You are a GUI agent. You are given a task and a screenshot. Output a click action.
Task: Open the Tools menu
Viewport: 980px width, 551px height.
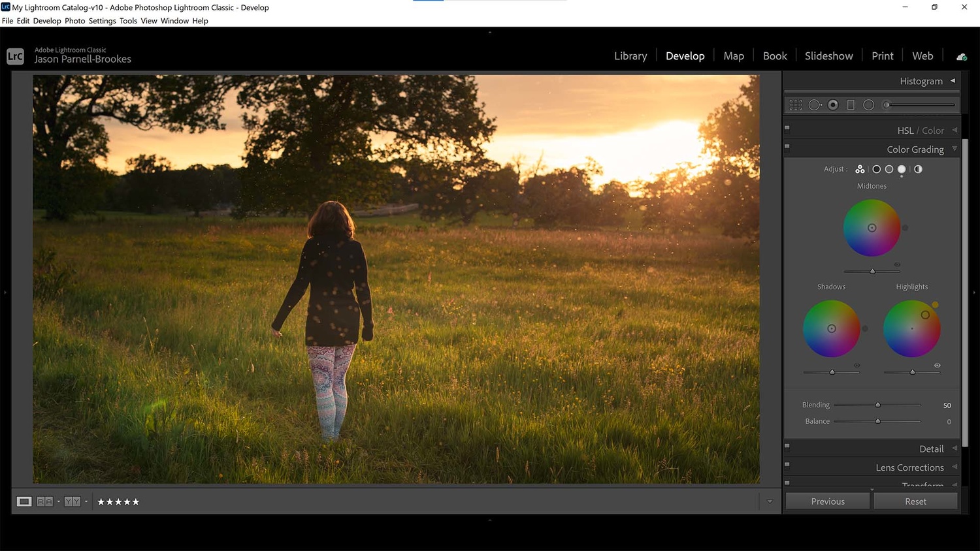(129, 21)
